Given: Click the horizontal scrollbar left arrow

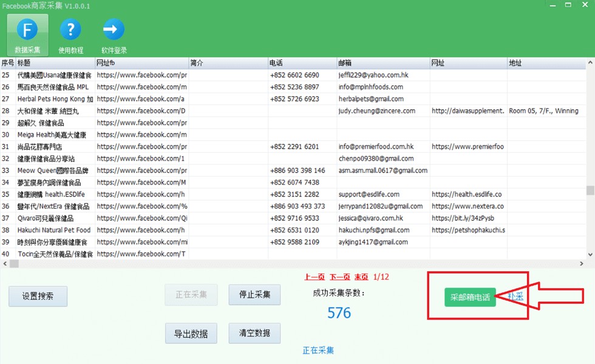Looking at the screenshot, I should [x=5, y=263].
